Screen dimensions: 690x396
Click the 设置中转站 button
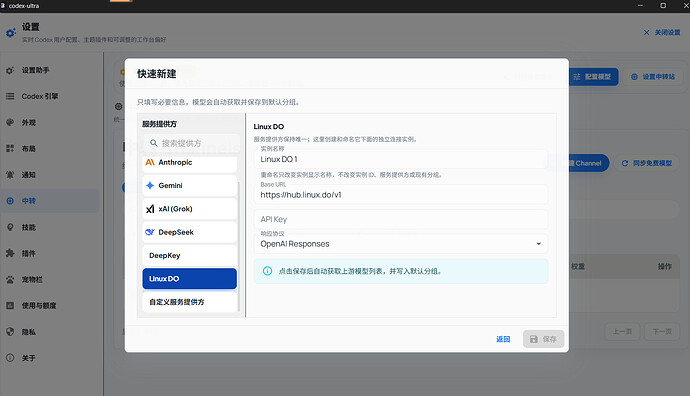653,77
